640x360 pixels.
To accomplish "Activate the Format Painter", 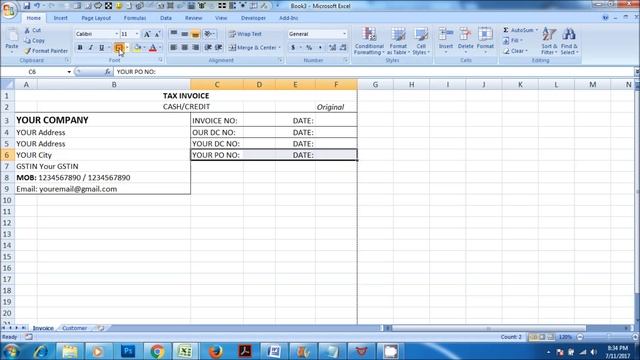I will tap(46, 51).
